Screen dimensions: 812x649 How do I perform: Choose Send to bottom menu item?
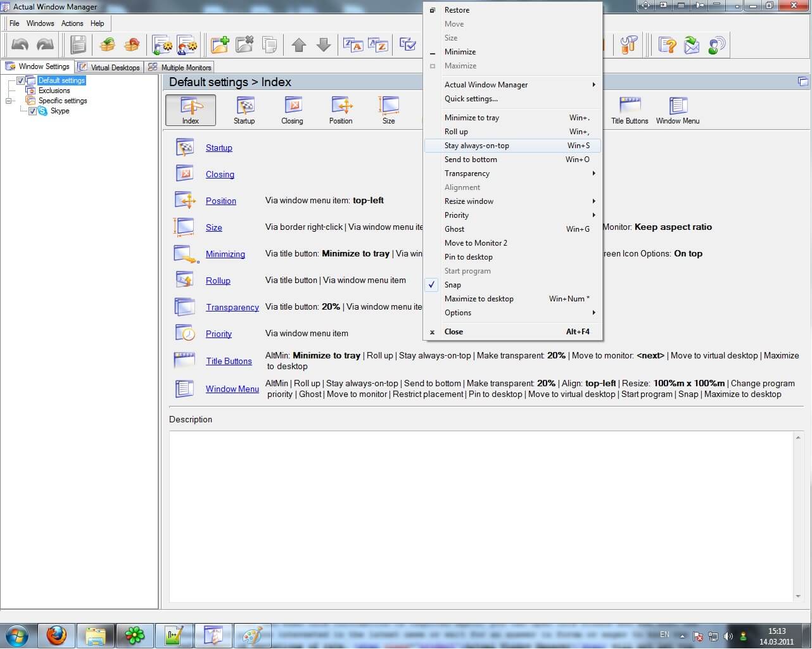pyautogui.click(x=512, y=160)
